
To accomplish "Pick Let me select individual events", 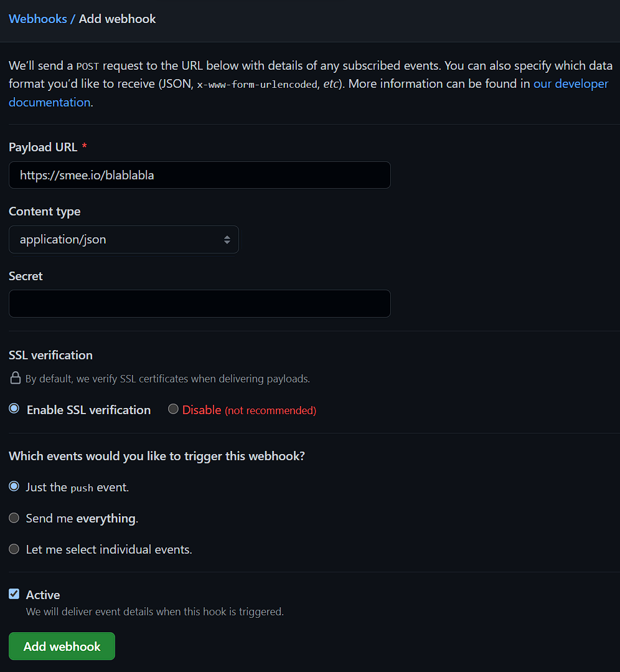I will tap(14, 549).
